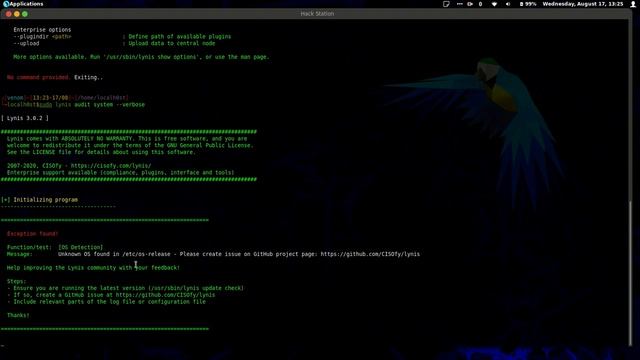Screen dimensions: 640x360
Task: Click the '--plugindir <path>' option text
Action: pyautogui.click(x=42, y=36)
